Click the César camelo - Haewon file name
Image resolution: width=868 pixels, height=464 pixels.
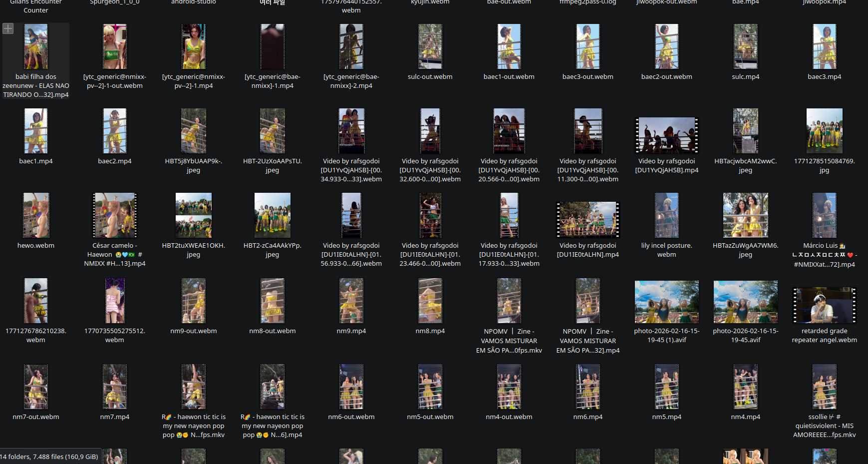point(115,255)
